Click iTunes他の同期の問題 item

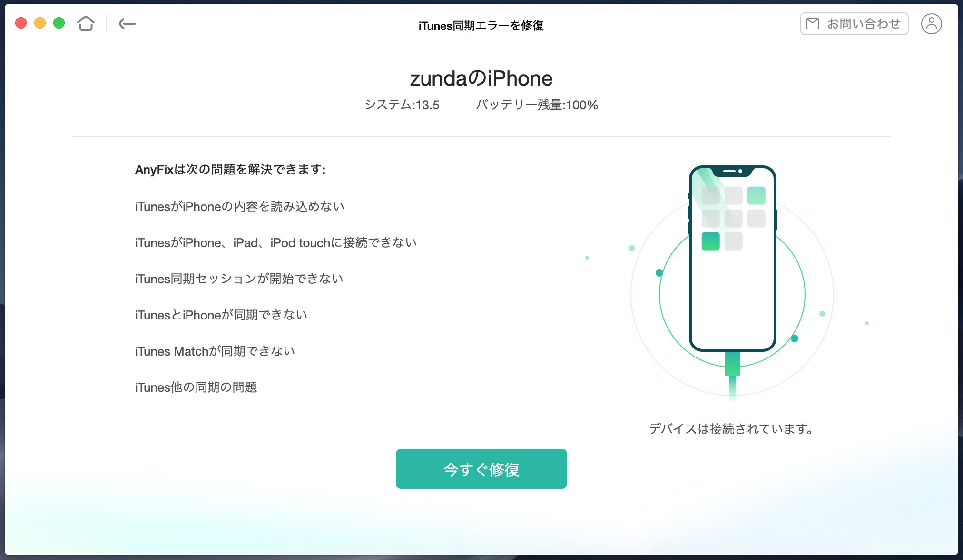pyautogui.click(x=196, y=387)
